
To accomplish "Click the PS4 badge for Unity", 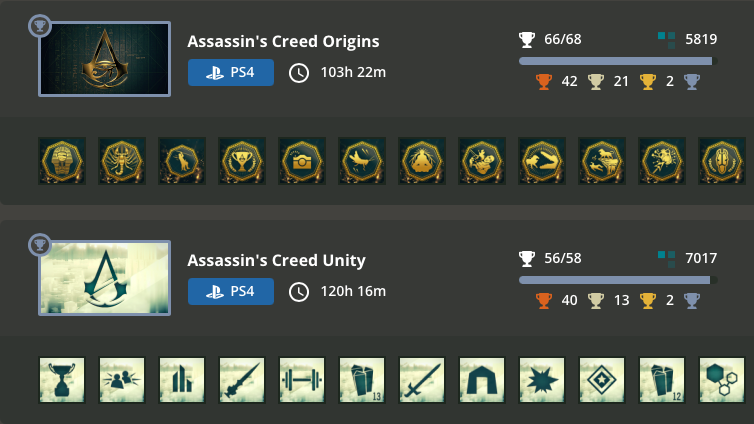I will (x=231, y=291).
